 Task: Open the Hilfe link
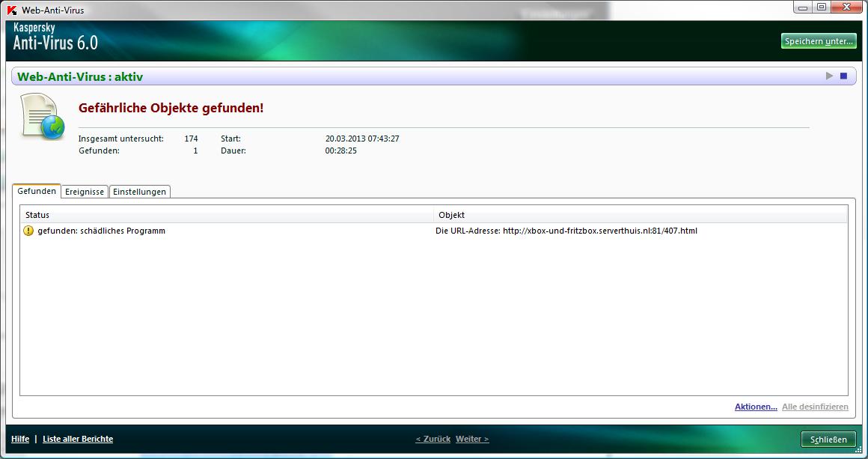pyautogui.click(x=20, y=439)
